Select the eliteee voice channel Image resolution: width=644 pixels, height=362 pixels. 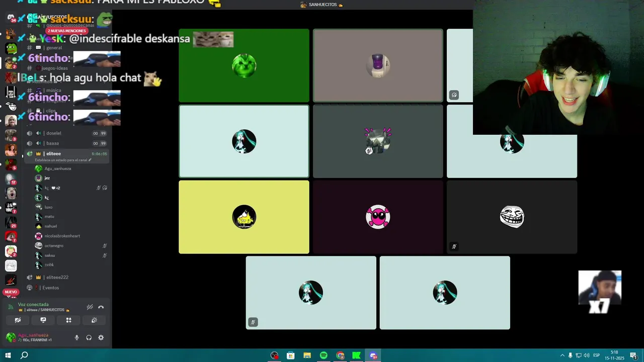(x=66, y=154)
